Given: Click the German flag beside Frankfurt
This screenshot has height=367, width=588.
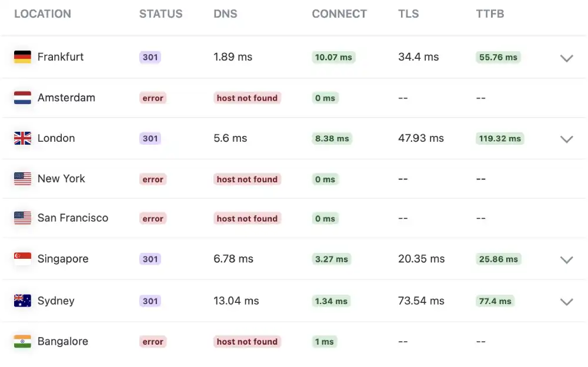Looking at the screenshot, I should 22,57.
